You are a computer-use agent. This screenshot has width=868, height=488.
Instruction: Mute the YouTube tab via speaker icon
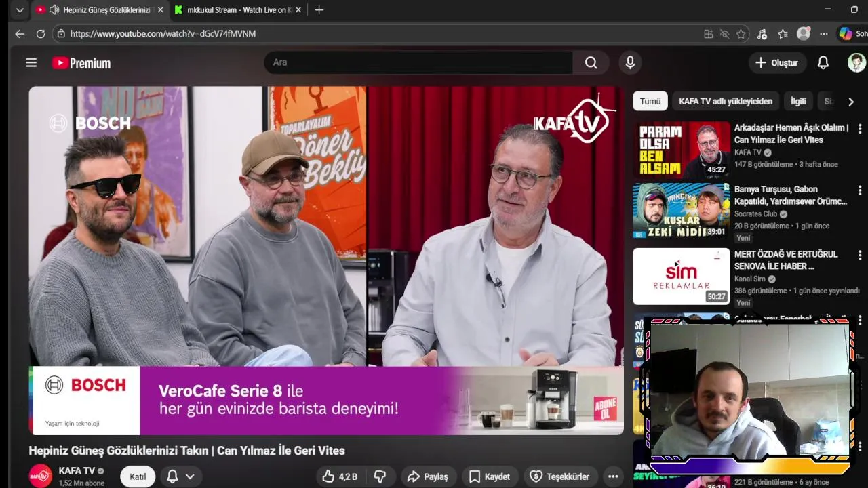point(54,10)
